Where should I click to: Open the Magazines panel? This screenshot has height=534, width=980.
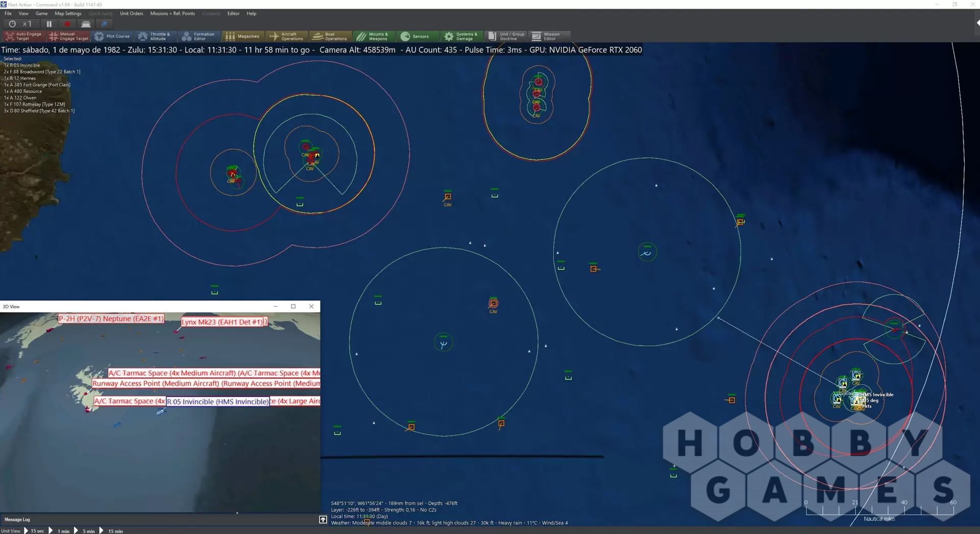tap(243, 36)
